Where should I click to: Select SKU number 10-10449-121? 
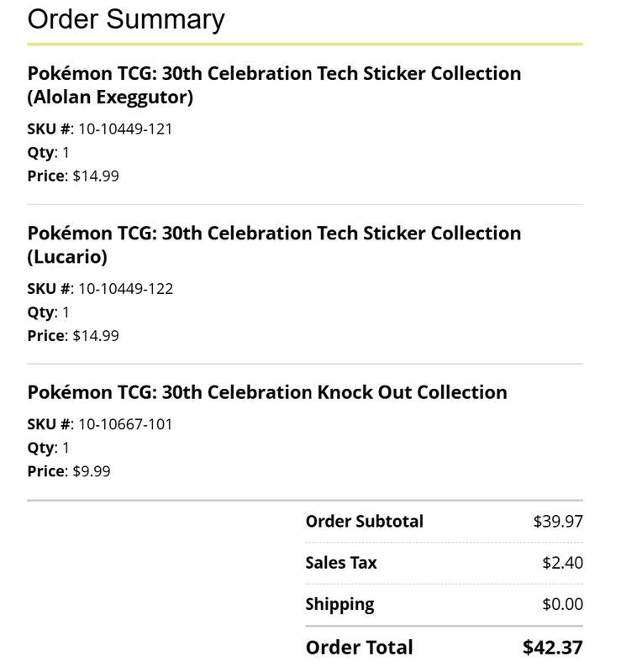point(125,129)
